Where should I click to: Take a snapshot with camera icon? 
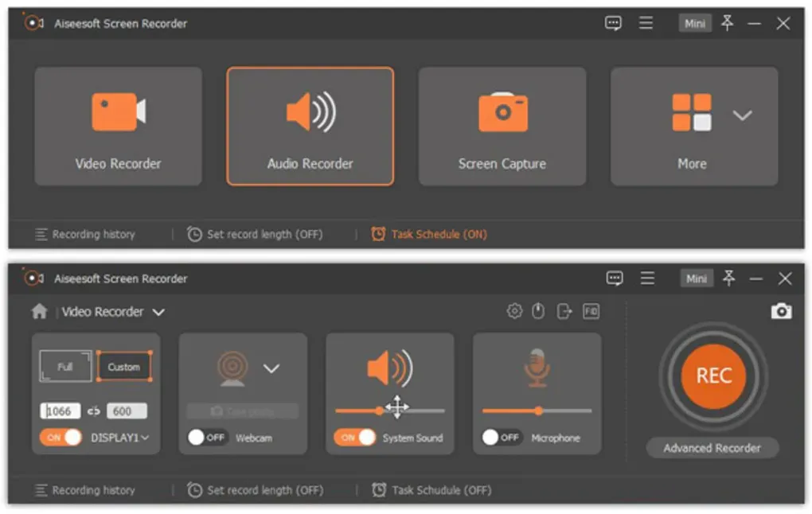(x=781, y=311)
